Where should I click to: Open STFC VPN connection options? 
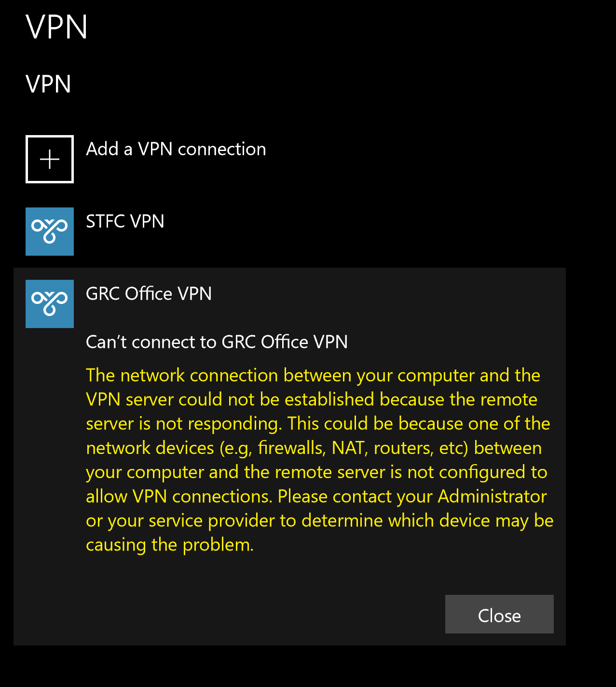pyautogui.click(x=125, y=222)
